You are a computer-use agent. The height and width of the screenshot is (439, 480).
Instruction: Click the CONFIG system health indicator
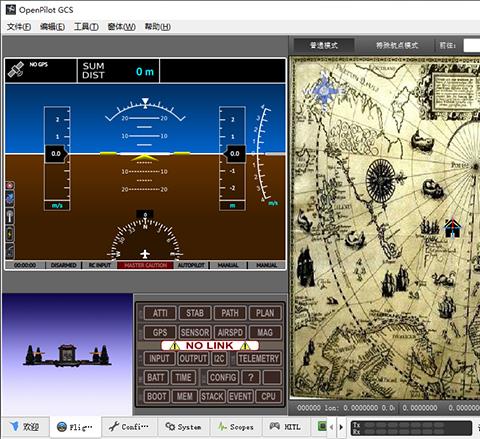click(223, 378)
